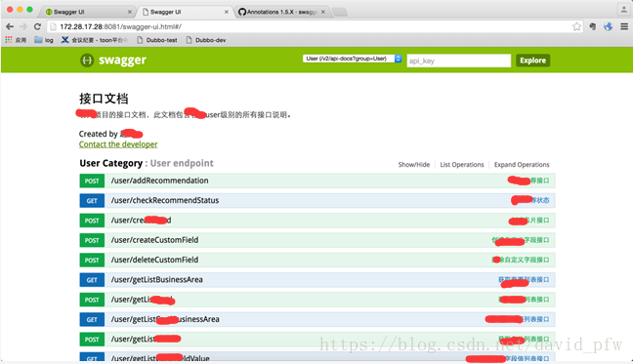Click POST badge of addRecommendation
This screenshot has width=633, height=364.
[x=92, y=181]
